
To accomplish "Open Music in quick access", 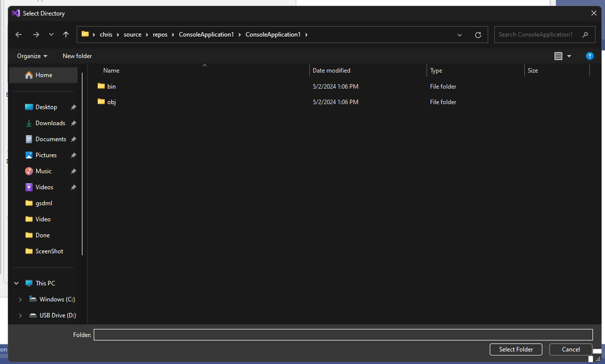I will 44,171.
